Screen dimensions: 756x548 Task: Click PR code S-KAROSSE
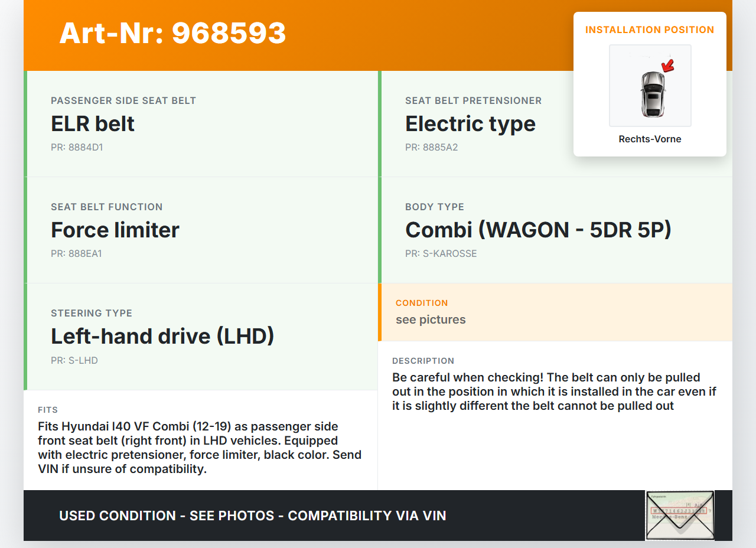441,254
